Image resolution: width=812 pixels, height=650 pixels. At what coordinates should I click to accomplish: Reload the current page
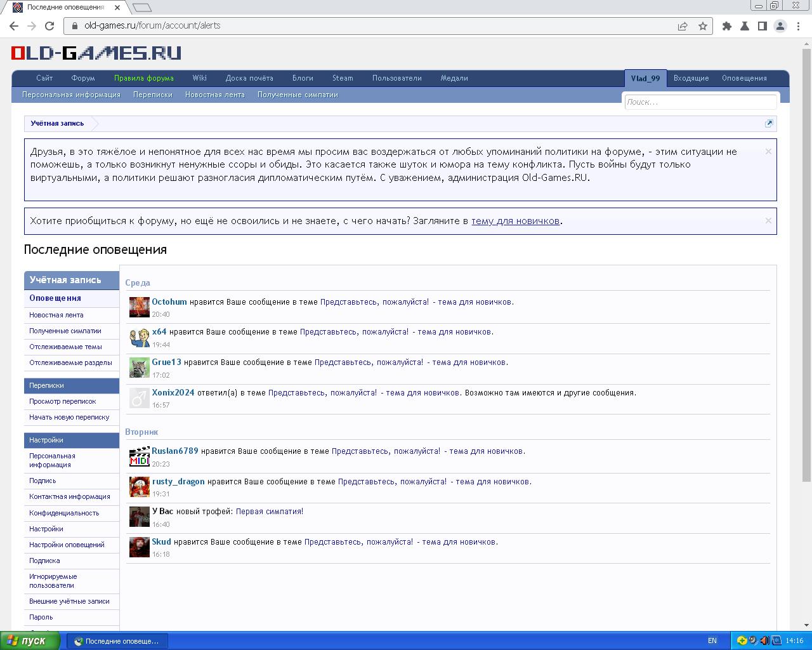coord(49,26)
